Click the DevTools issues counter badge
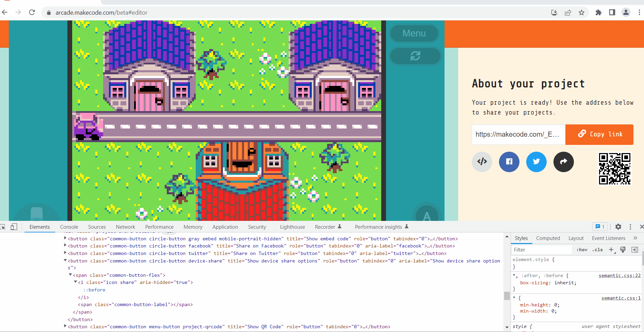This screenshot has height=332, width=644. click(x=600, y=227)
